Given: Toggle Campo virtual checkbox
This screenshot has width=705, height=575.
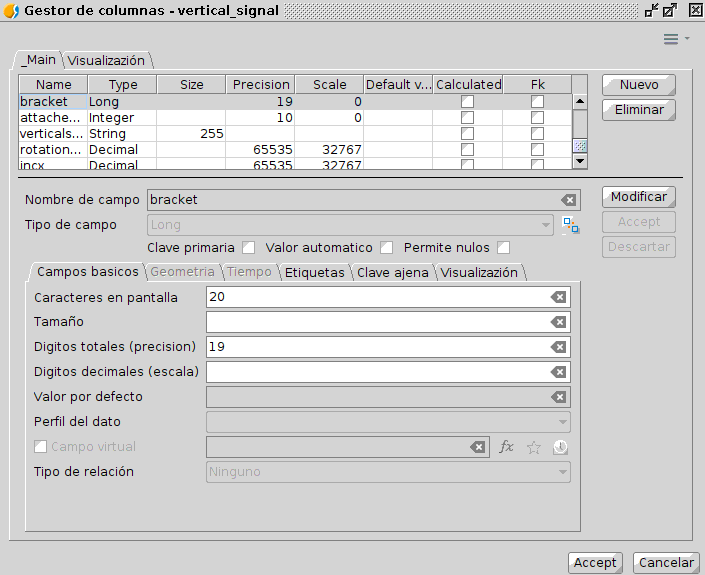Looking at the screenshot, I should click(x=40, y=447).
